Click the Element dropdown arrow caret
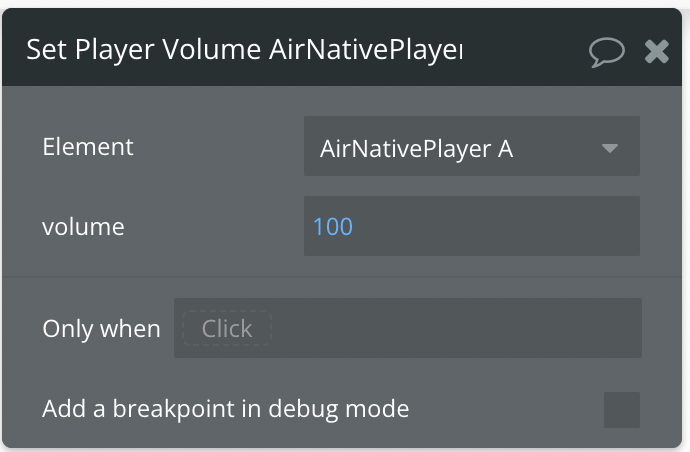The width and height of the screenshot is (690, 452). 609,148
